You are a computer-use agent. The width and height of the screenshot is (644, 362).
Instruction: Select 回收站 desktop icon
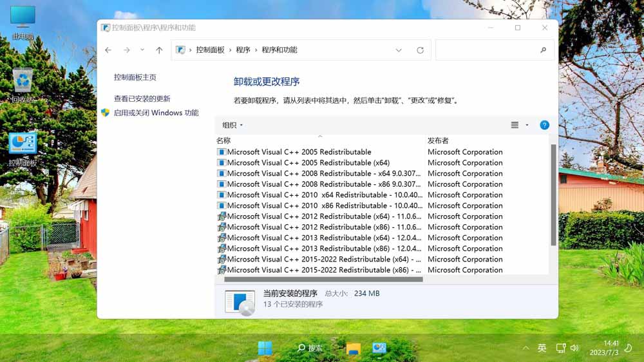click(x=23, y=86)
